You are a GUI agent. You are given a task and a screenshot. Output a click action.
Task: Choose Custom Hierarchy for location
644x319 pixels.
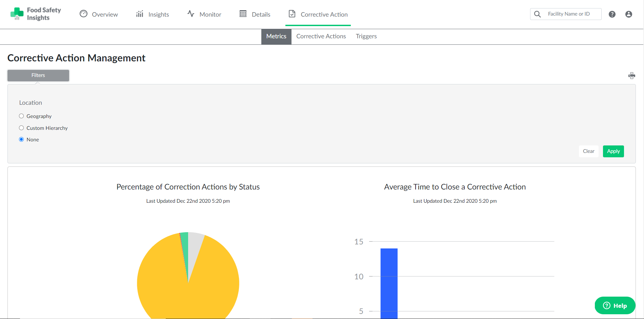(21, 128)
